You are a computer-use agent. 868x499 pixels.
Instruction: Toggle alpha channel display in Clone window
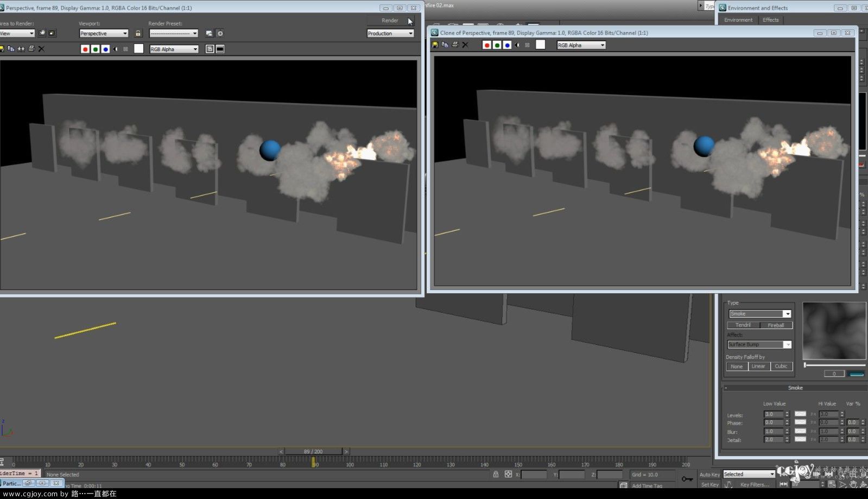click(517, 45)
